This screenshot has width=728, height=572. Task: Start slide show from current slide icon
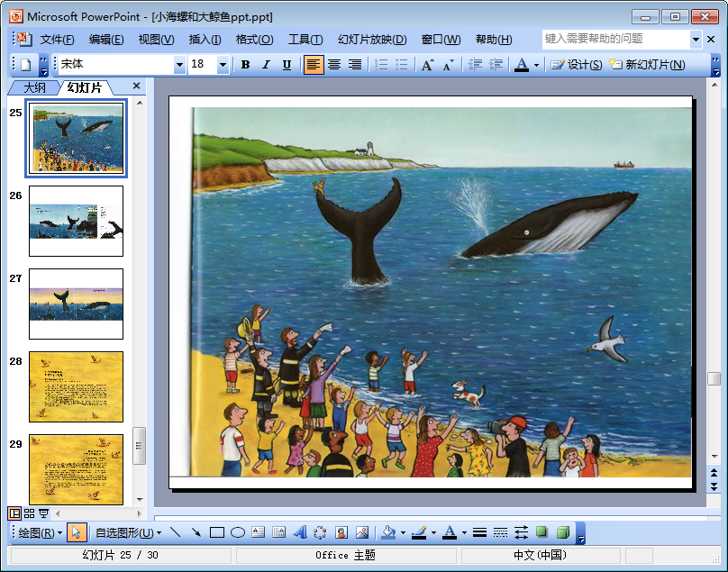pyautogui.click(x=43, y=513)
